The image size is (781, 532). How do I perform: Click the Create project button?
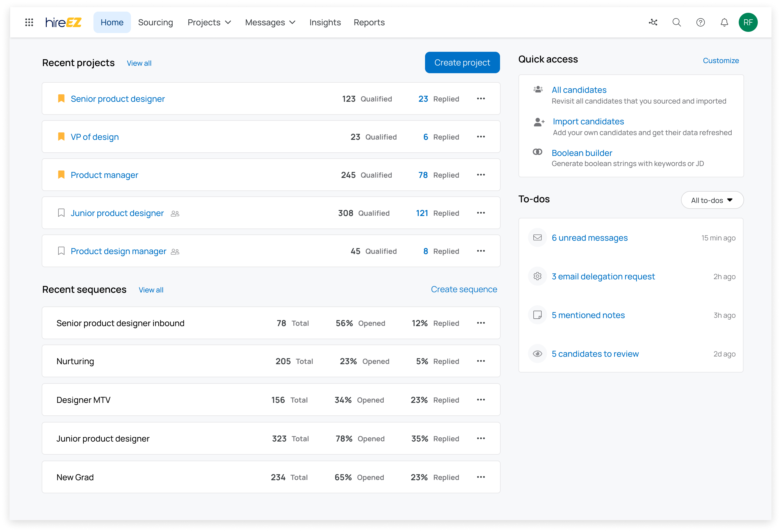point(462,62)
